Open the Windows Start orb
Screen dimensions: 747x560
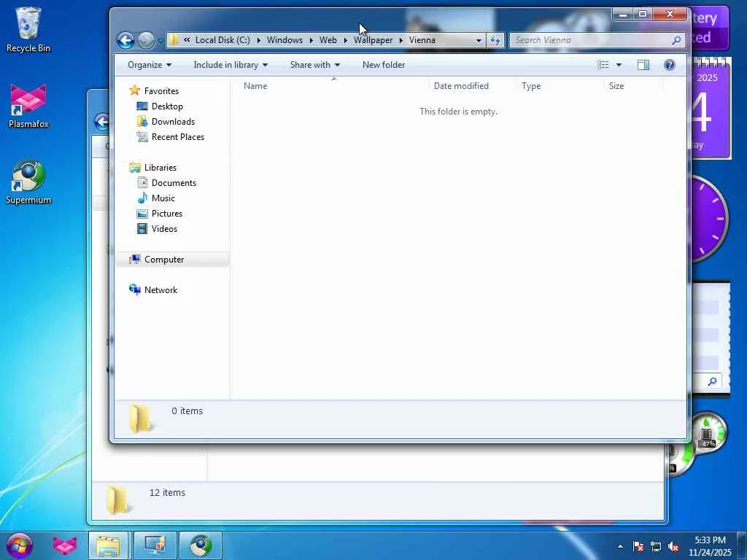tap(19, 545)
